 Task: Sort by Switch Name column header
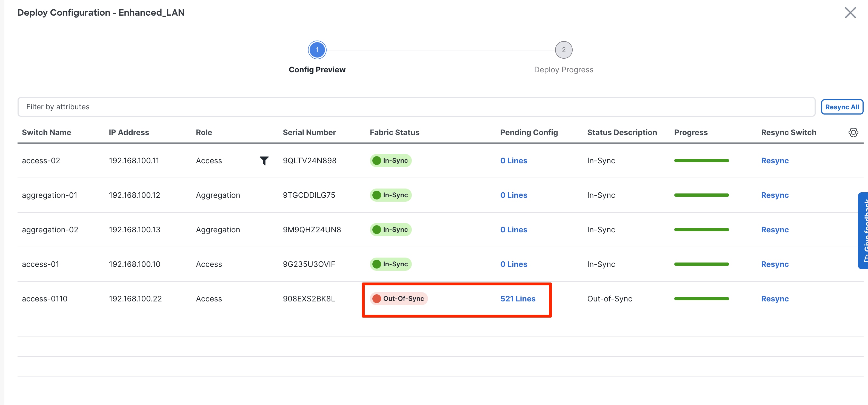[47, 132]
